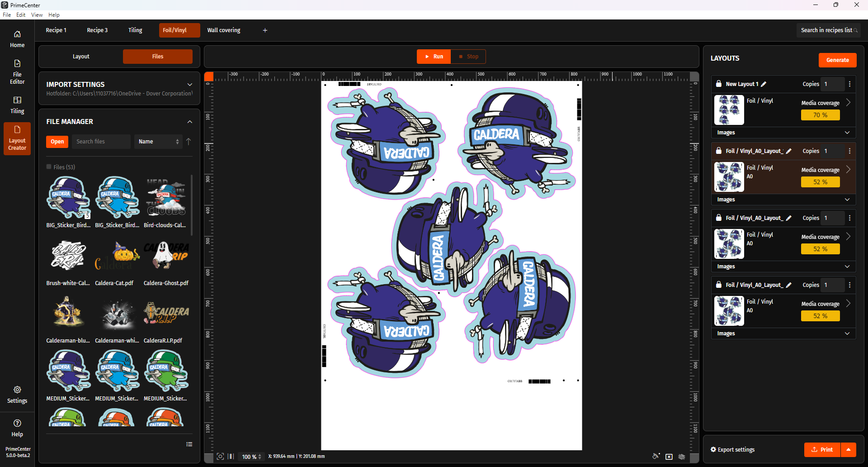The width and height of the screenshot is (868, 467).
Task: Edit name of highlighted Foil / Vinyl_A0_Layout card
Action: (789, 151)
